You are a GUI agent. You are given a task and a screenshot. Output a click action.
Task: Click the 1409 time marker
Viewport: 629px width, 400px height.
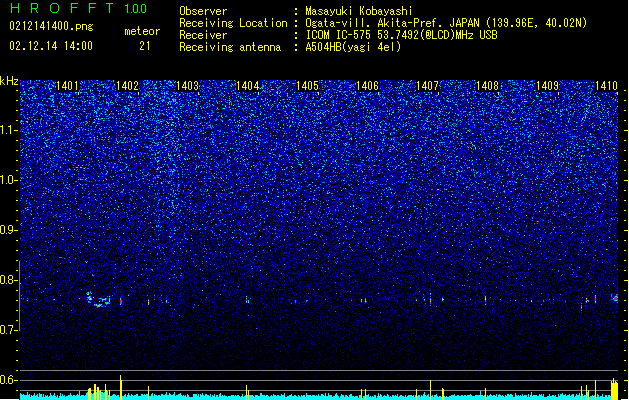548,86
